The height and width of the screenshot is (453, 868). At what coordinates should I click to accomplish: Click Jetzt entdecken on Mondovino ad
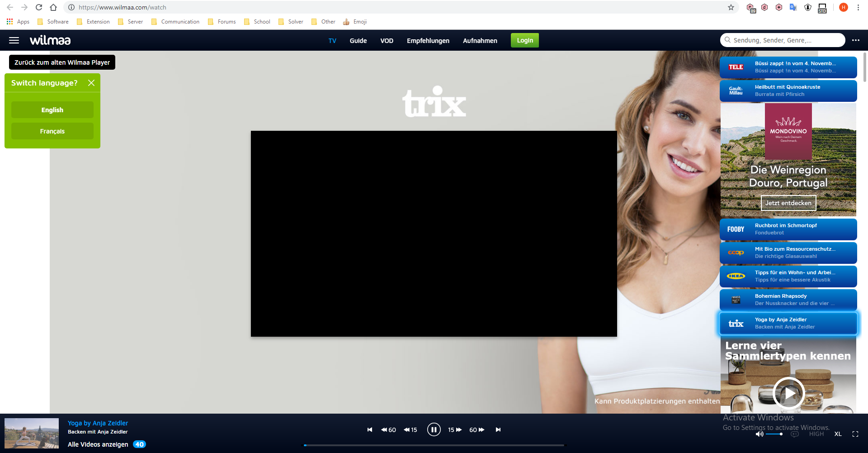click(788, 203)
